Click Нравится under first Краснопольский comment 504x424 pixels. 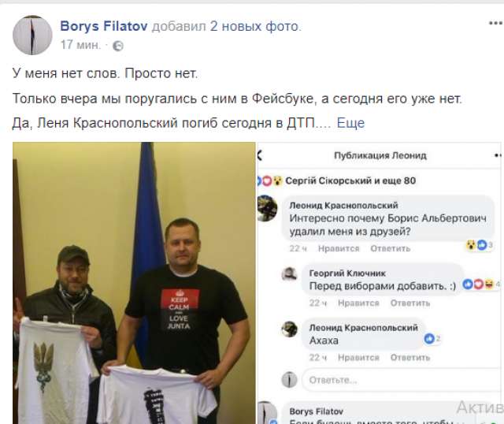tap(339, 248)
